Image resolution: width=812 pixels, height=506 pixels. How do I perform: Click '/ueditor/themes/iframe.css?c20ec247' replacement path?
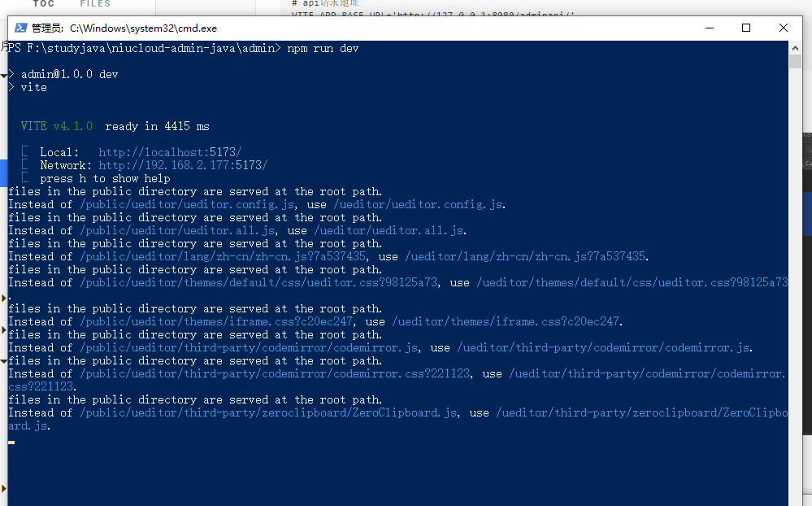click(506, 322)
